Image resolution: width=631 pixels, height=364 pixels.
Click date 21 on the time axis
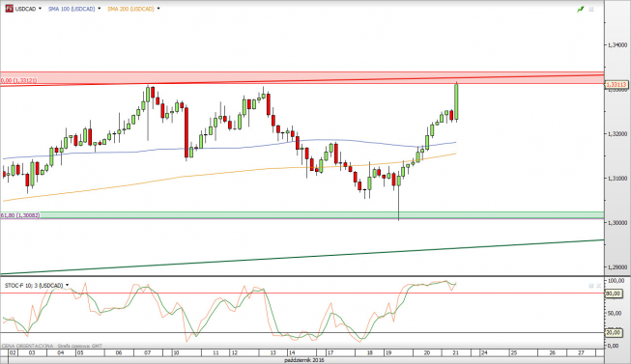456,352
